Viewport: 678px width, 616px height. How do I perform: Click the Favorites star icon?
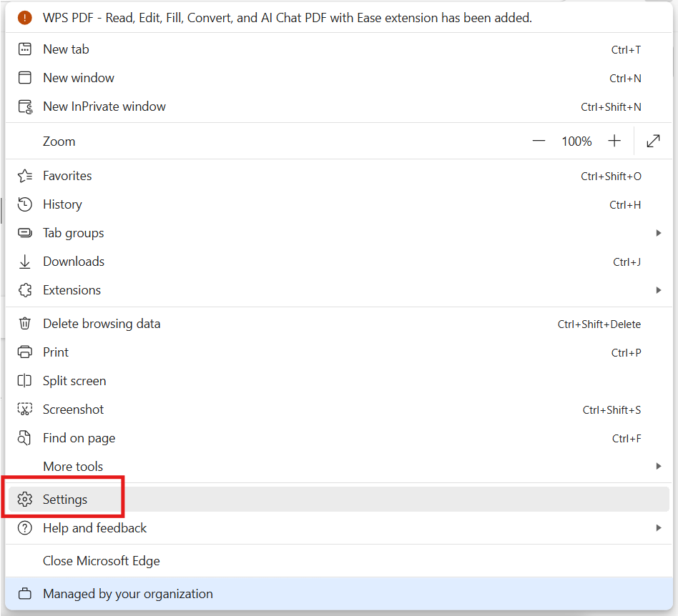tap(25, 176)
